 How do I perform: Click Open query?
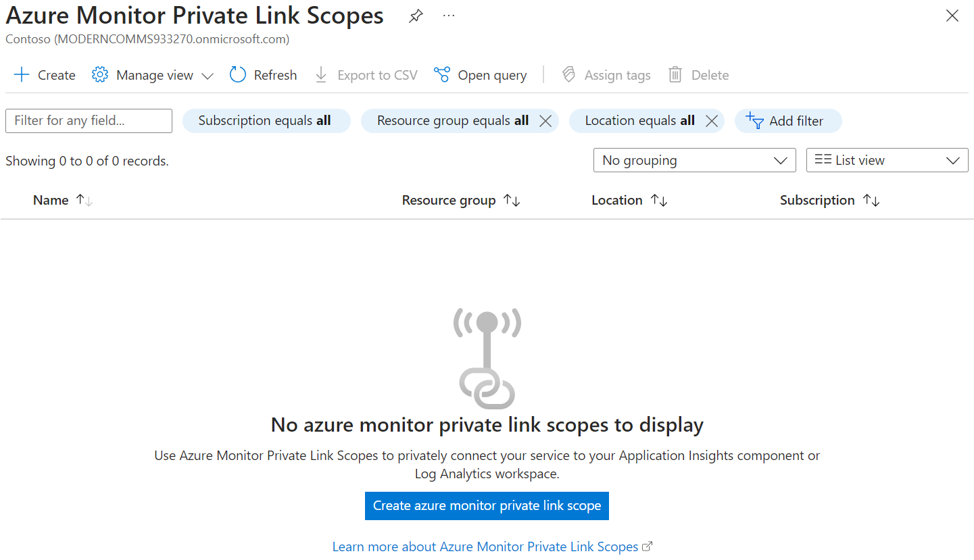[x=481, y=75]
